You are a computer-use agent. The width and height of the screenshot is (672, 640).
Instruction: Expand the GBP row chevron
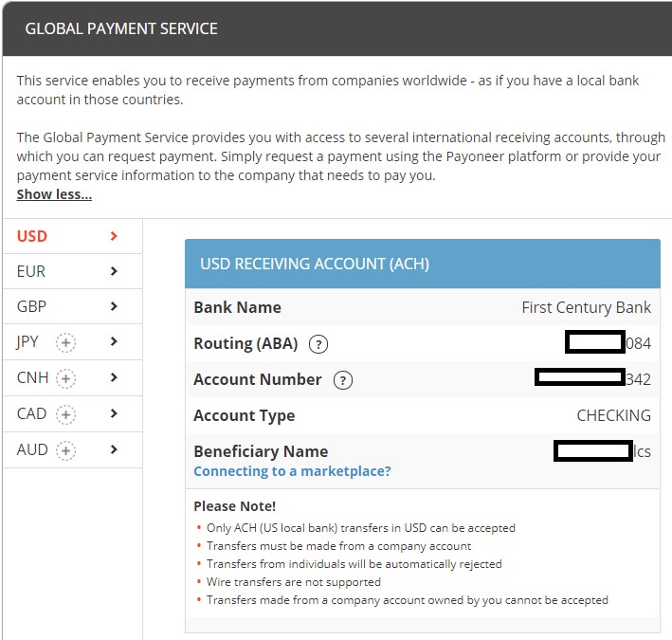[x=114, y=306]
